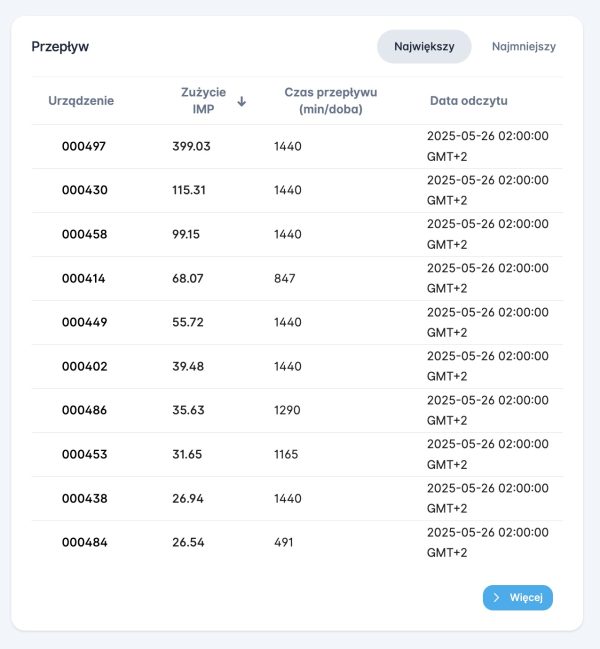Click the sort arrow beside Zużycie IMP
600x649 pixels.
(x=241, y=101)
